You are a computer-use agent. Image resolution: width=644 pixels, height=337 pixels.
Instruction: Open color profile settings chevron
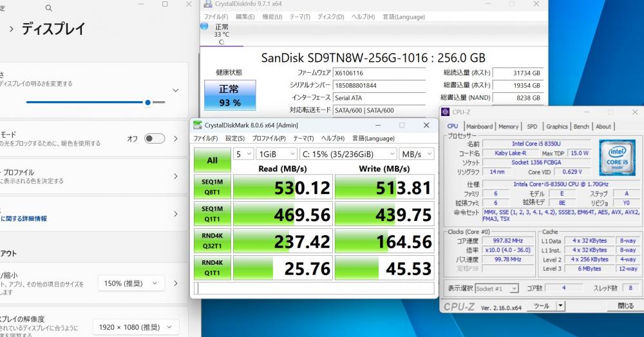(x=176, y=177)
